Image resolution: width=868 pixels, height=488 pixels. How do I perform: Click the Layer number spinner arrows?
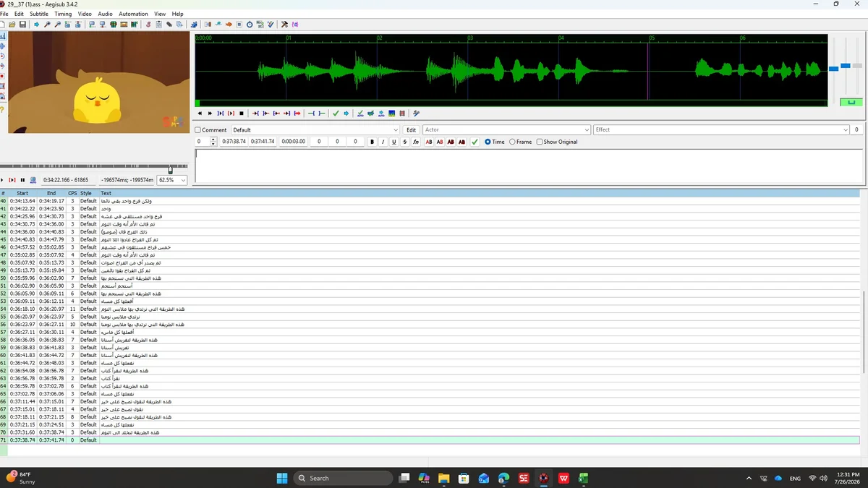(213, 142)
